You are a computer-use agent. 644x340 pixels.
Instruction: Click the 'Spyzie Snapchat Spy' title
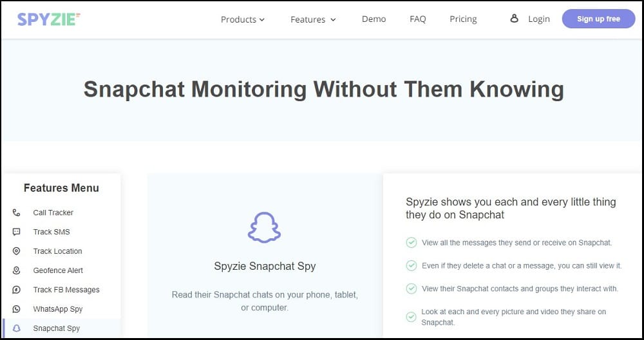(265, 266)
